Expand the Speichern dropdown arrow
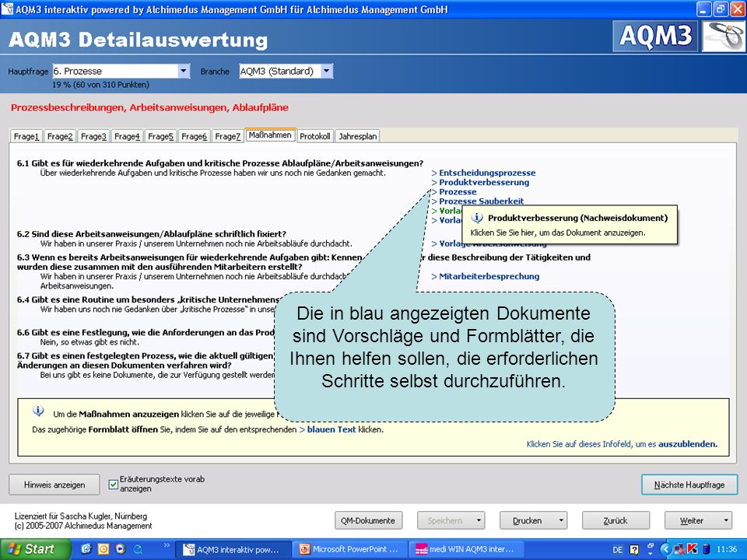This screenshot has height=560, width=747. pyautogui.click(x=479, y=520)
